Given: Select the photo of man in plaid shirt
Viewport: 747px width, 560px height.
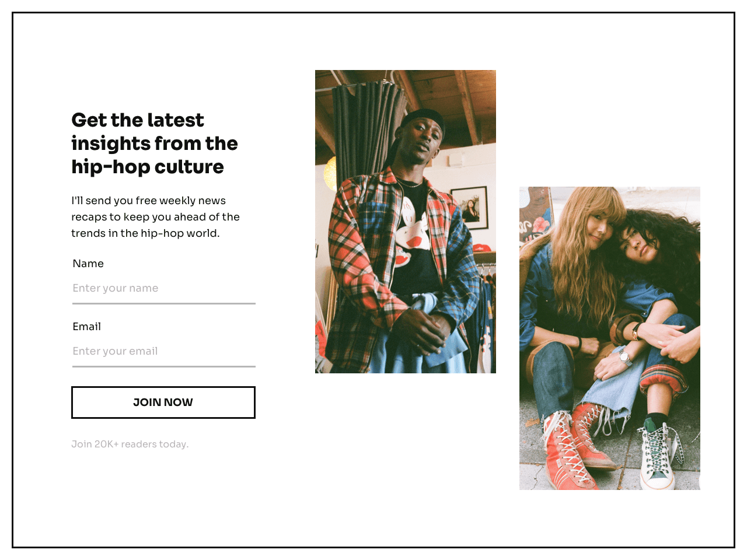Looking at the screenshot, I should [406, 222].
